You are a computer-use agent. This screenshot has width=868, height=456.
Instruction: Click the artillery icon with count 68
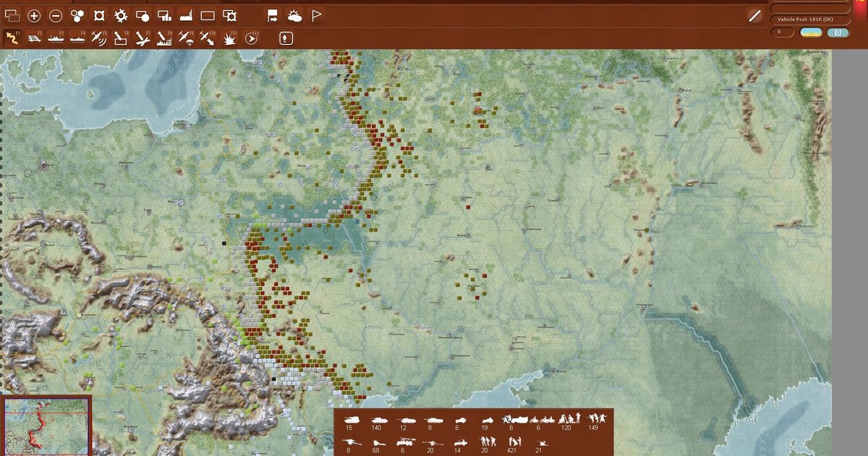pos(379,443)
